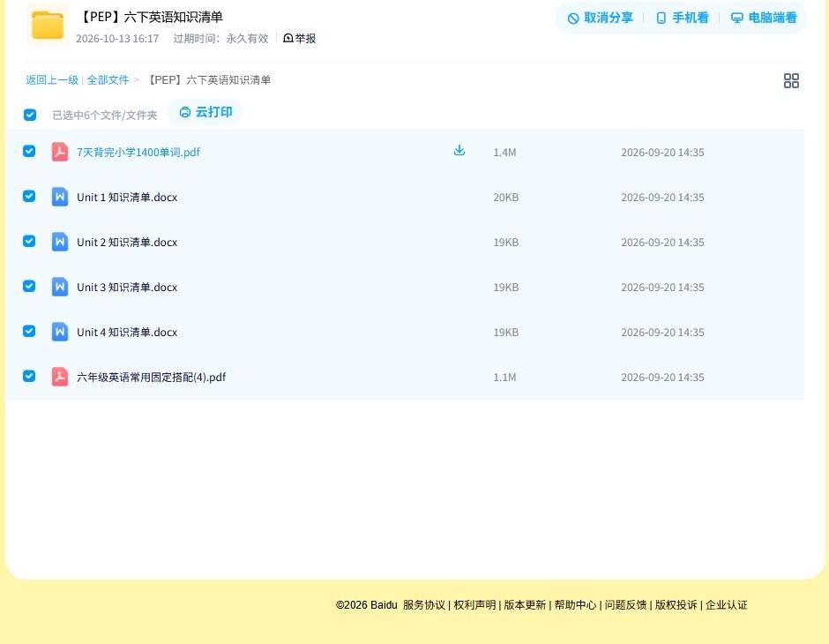
Task: Open the 全部文件 breadcrumb link
Action: [x=108, y=80]
